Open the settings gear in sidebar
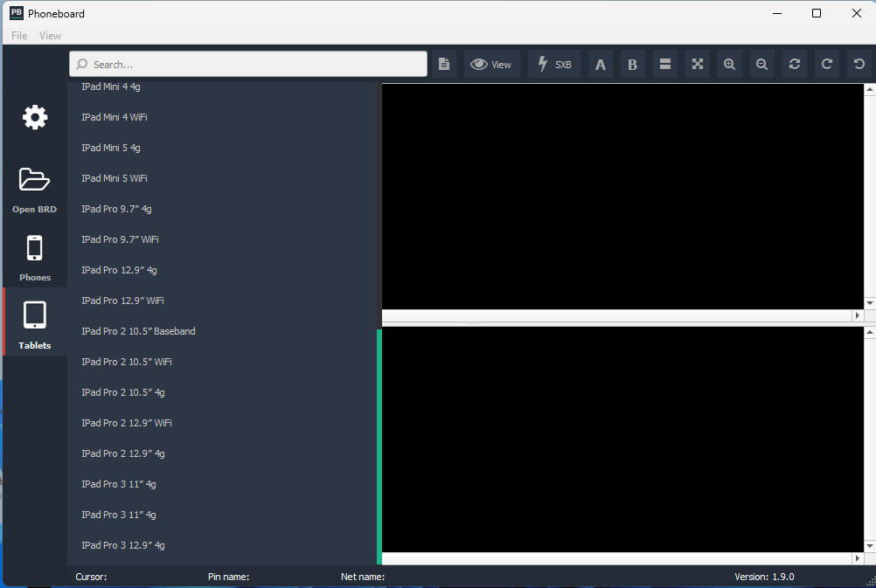876x588 pixels. (35, 117)
